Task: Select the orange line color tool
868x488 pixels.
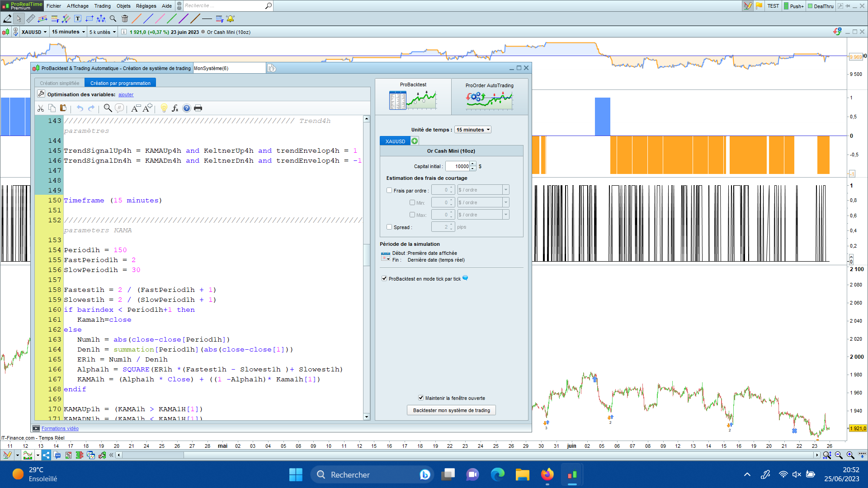Action: 136,19
